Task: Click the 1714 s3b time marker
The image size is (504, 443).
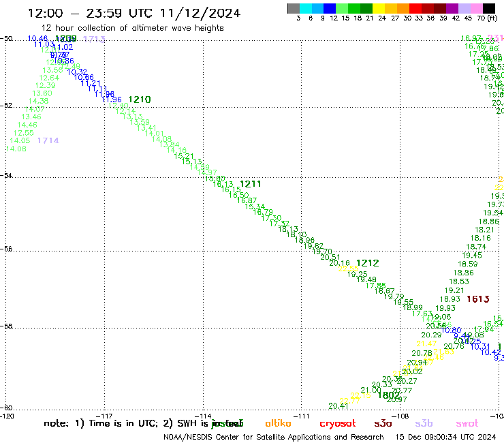Action: (x=48, y=140)
